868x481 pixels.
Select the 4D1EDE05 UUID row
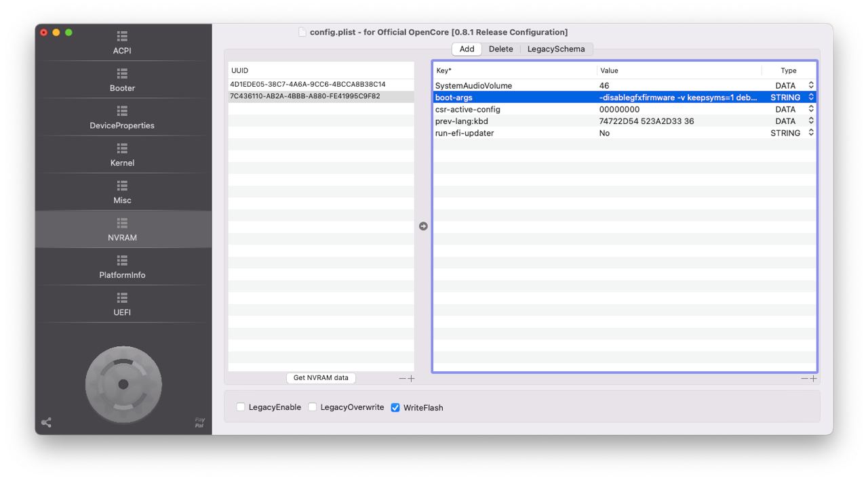pos(308,85)
